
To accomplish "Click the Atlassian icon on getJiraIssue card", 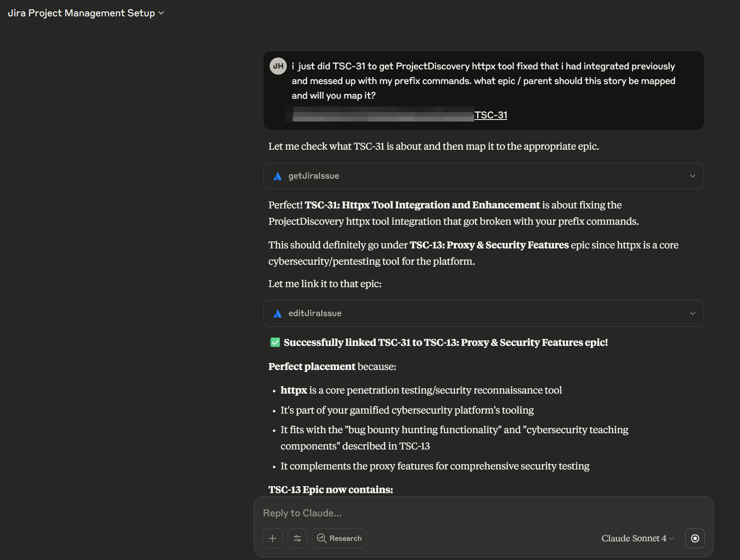I will (x=278, y=176).
